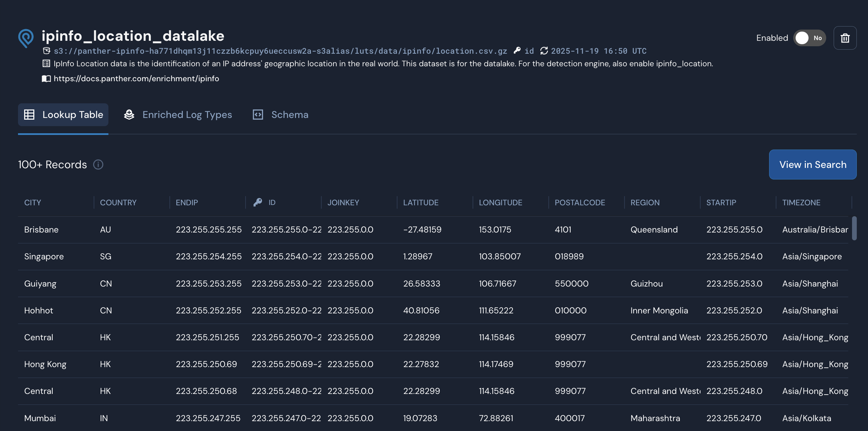Screen dimensions: 868x431
Task: Click the location pin icon beside the title
Action: point(26,38)
